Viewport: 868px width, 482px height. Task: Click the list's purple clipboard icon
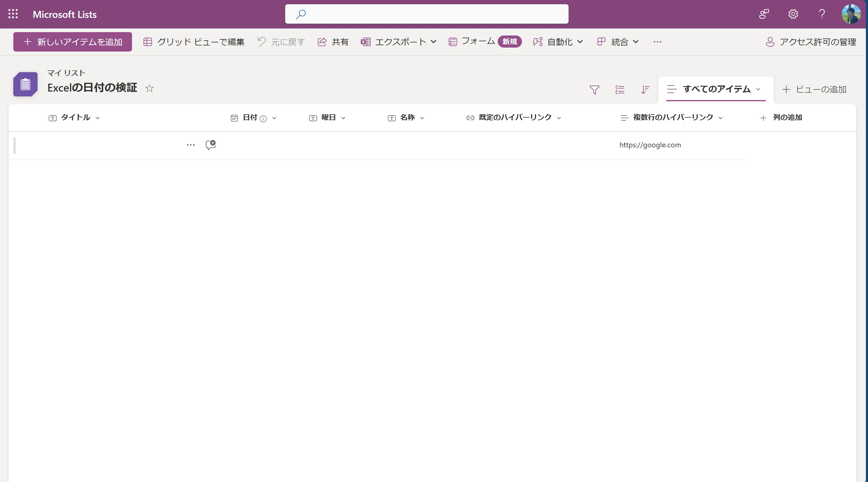(x=25, y=84)
